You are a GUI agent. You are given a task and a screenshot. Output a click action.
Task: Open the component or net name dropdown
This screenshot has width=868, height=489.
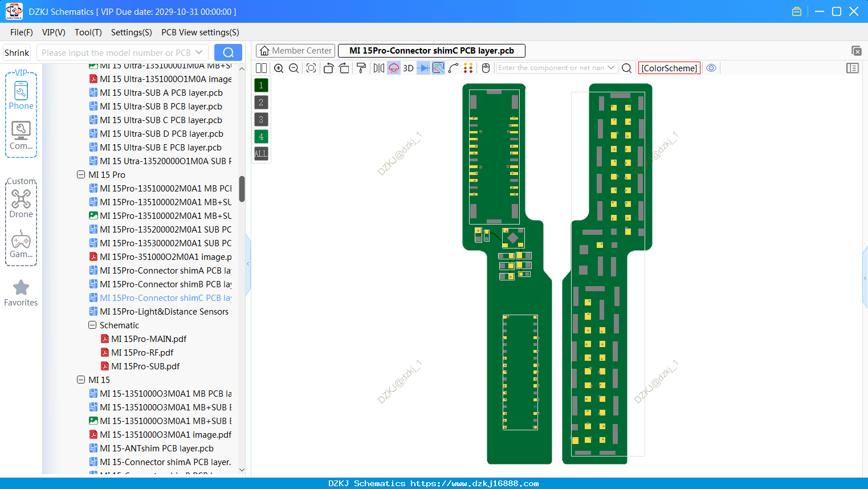point(611,68)
